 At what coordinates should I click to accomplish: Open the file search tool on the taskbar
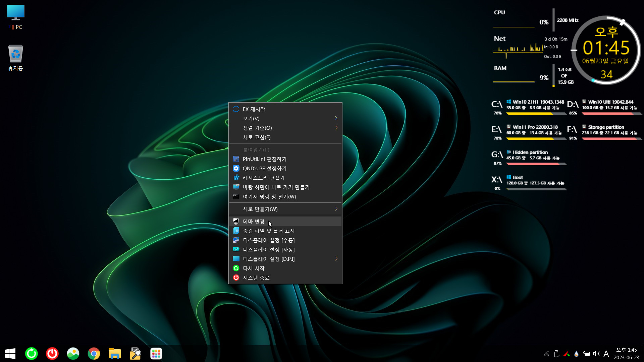[x=136, y=354]
